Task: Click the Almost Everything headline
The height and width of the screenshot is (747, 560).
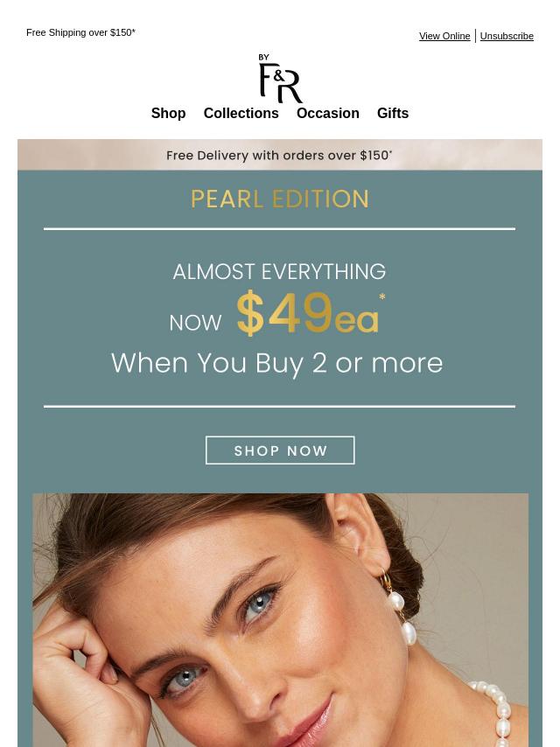Action: (279, 271)
